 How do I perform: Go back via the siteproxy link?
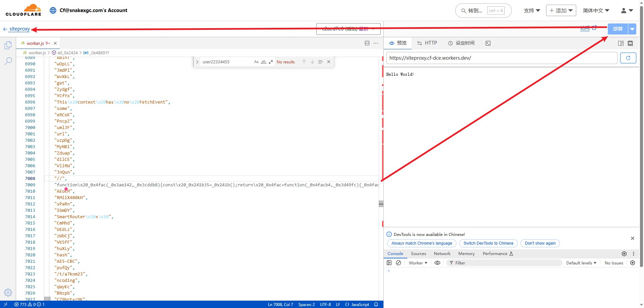coord(19,29)
